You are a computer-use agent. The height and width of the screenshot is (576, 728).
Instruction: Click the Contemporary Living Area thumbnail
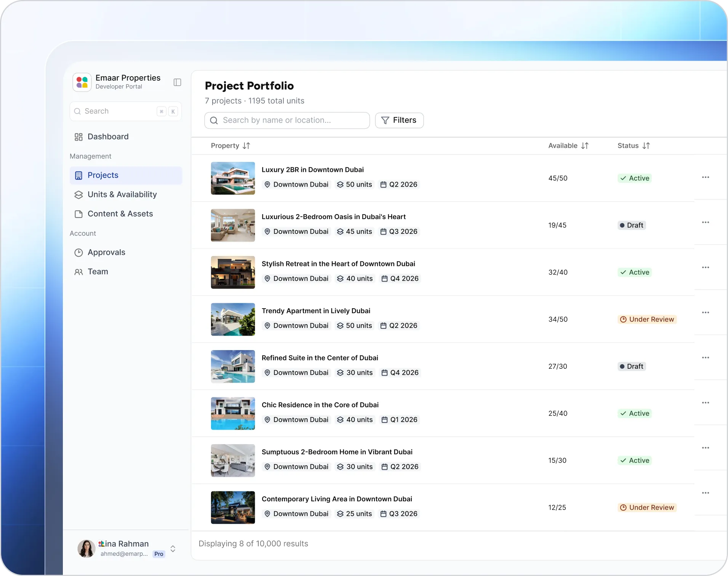pyautogui.click(x=233, y=507)
